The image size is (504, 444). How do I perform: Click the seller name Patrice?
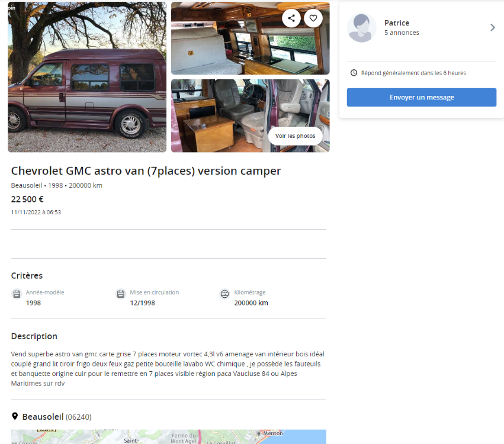pos(397,23)
